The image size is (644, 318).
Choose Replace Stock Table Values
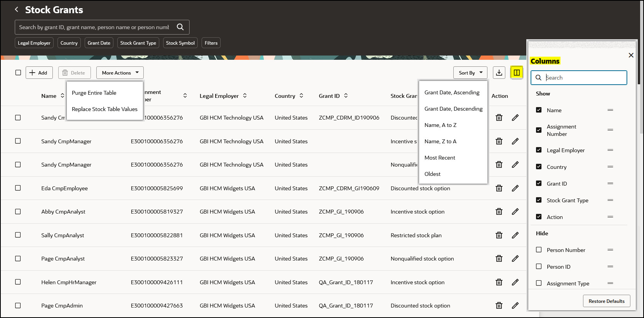pos(105,109)
